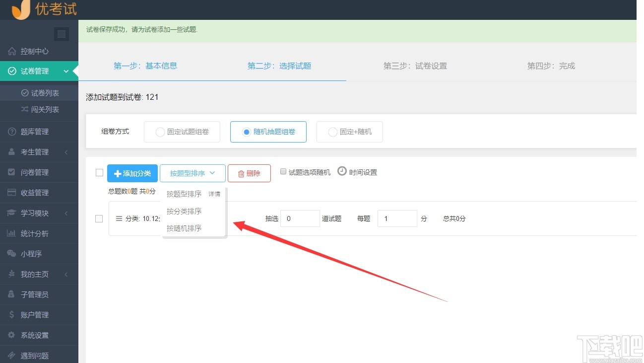
Task: Click 收益管理 sidebar label
Action: (35, 193)
